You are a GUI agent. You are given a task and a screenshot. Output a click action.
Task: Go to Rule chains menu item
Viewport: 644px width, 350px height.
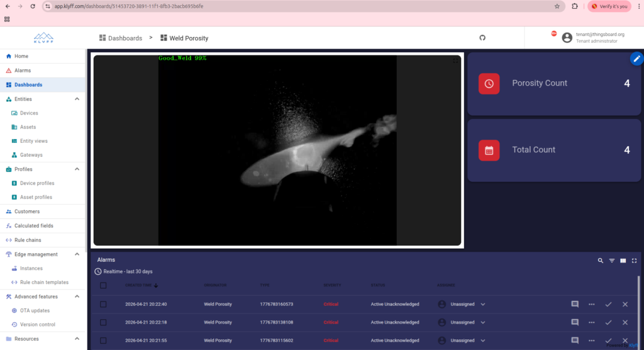click(28, 240)
